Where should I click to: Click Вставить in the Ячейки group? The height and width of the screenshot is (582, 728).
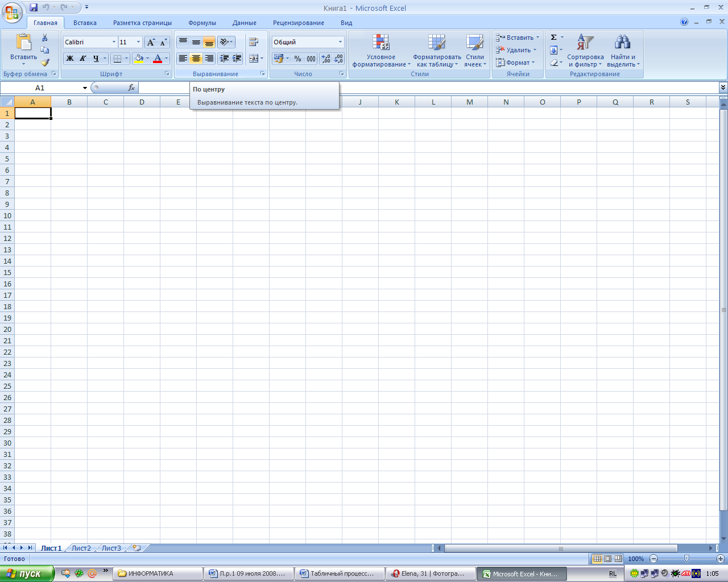click(x=518, y=38)
